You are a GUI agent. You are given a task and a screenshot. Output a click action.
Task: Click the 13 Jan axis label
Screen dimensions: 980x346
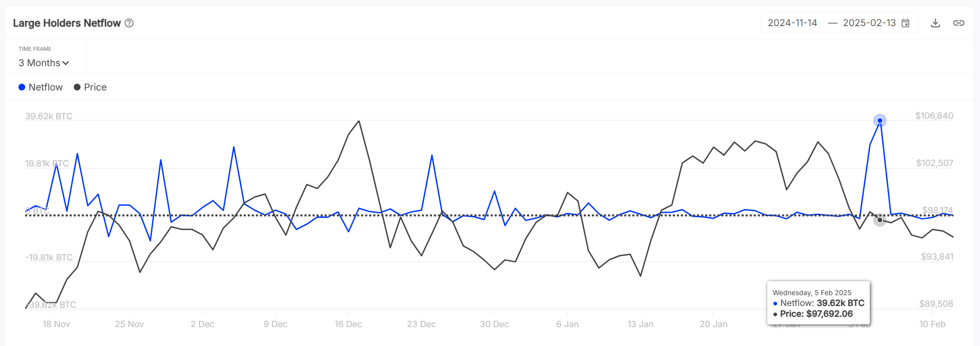pos(640,324)
